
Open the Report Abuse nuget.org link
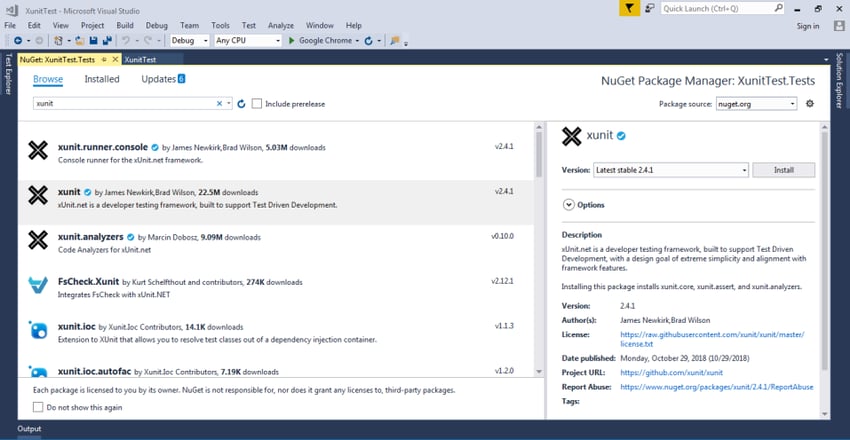tap(717, 387)
